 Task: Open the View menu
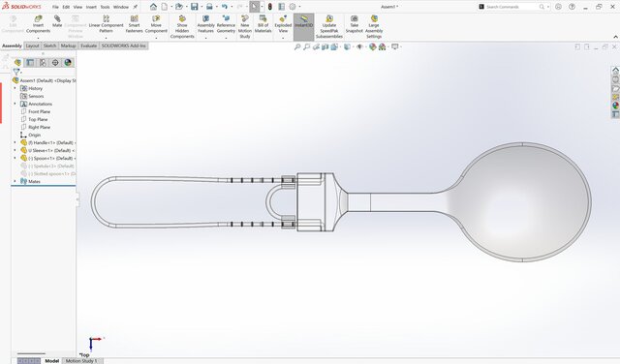(77, 7)
